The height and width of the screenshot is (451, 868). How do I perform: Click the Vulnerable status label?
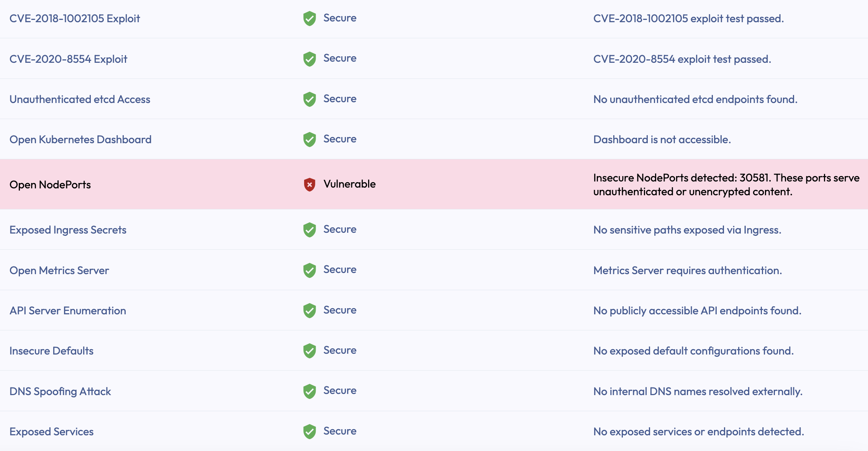[x=349, y=184]
